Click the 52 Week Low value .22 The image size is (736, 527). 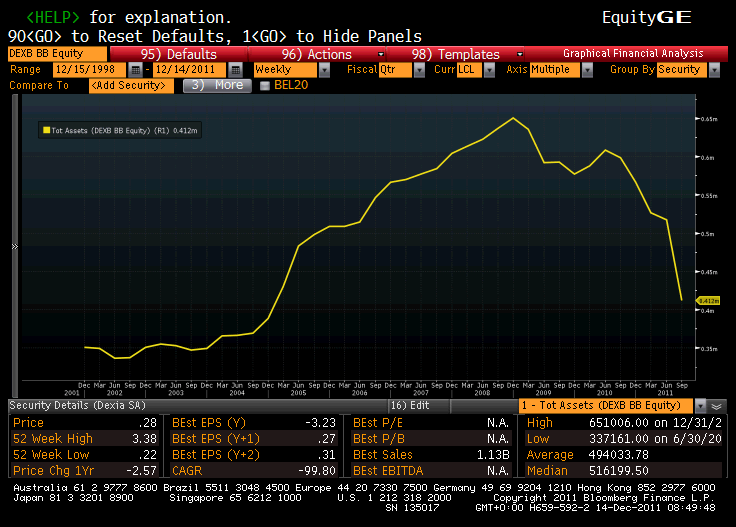[147, 455]
